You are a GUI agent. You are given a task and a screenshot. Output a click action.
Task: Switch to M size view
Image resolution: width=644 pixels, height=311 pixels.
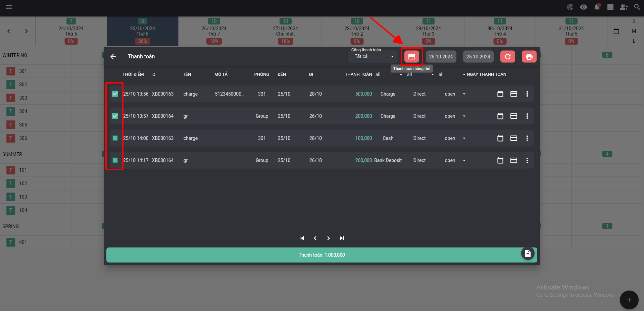pyautogui.click(x=634, y=31)
